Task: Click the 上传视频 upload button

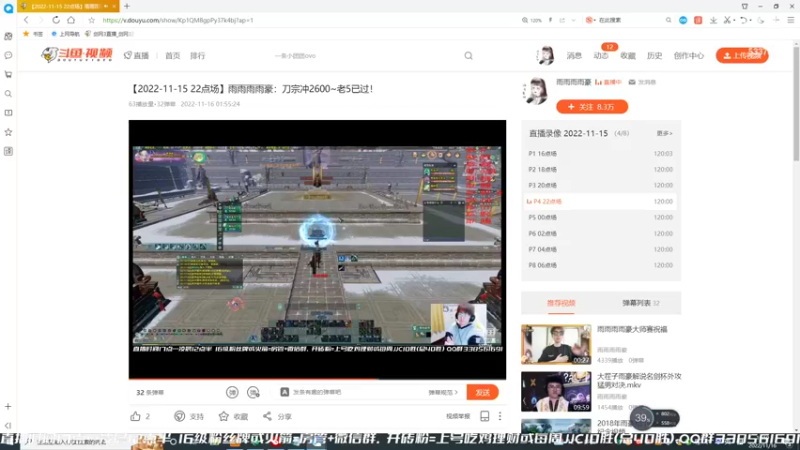Action: pos(742,56)
